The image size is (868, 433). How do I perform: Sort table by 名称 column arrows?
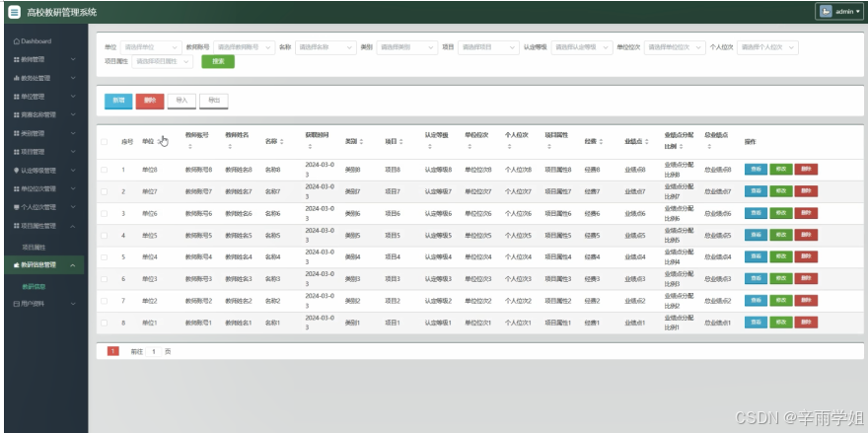(x=281, y=142)
